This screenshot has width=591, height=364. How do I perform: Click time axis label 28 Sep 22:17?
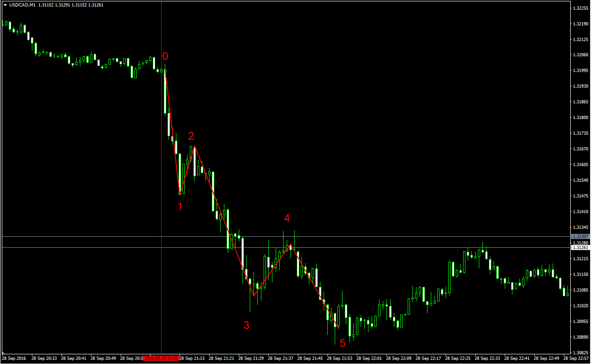tap(428, 358)
